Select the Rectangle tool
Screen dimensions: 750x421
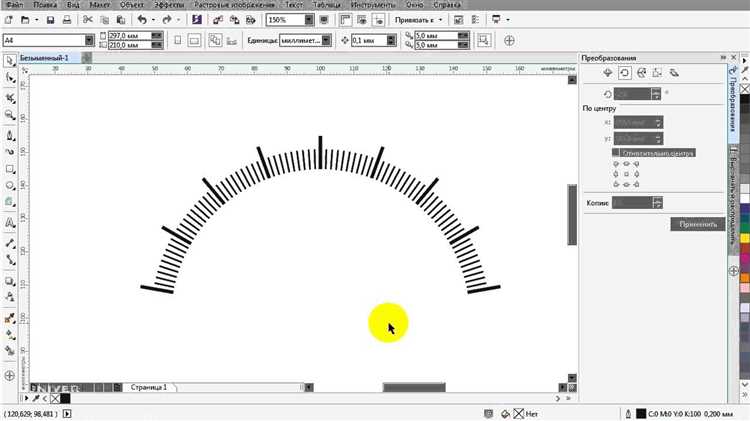point(10,168)
